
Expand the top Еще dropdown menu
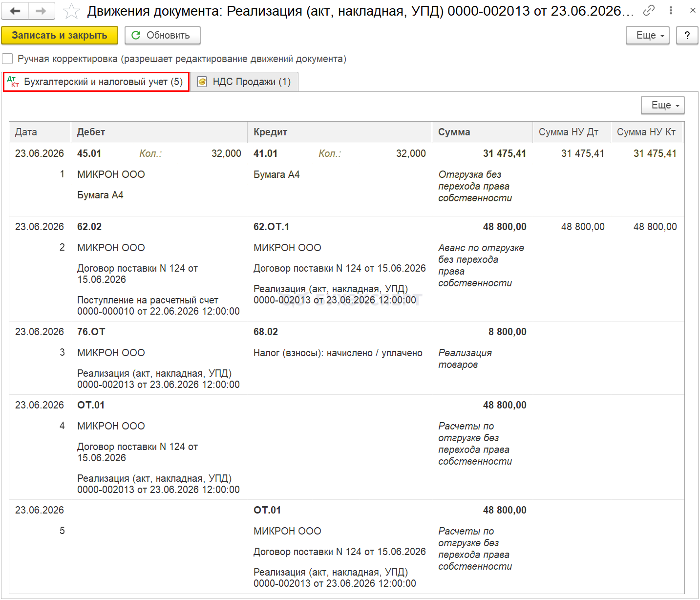click(x=647, y=35)
